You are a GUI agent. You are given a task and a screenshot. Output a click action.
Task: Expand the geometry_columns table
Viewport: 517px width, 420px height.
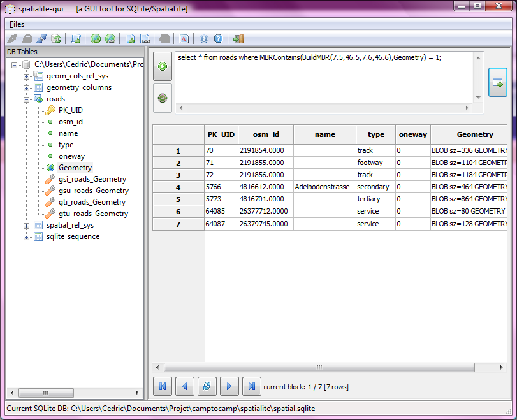[26, 88]
